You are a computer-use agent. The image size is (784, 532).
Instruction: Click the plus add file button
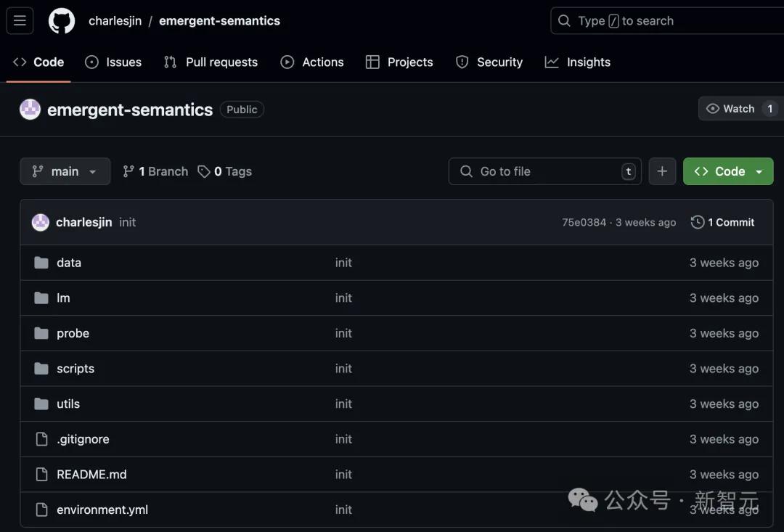click(662, 171)
